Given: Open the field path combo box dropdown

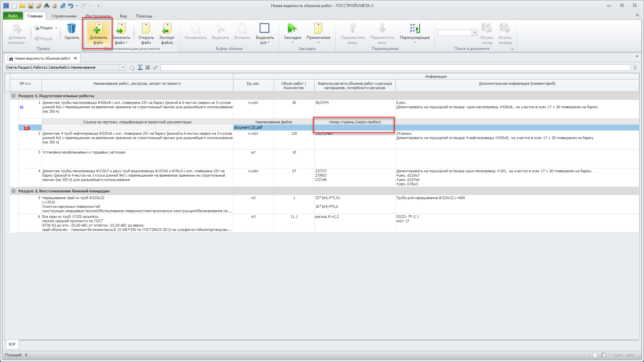Looking at the screenshot, I should point(123,67).
